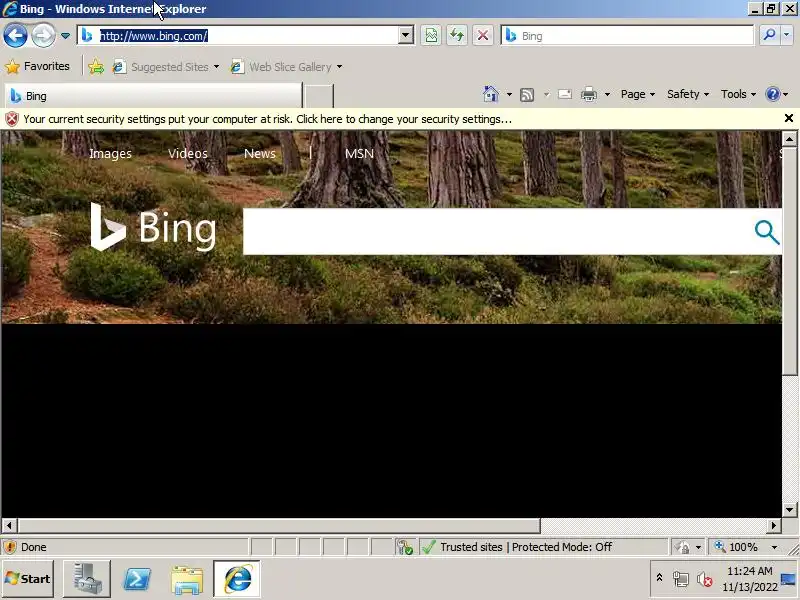Open the Safety menu

click(688, 94)
